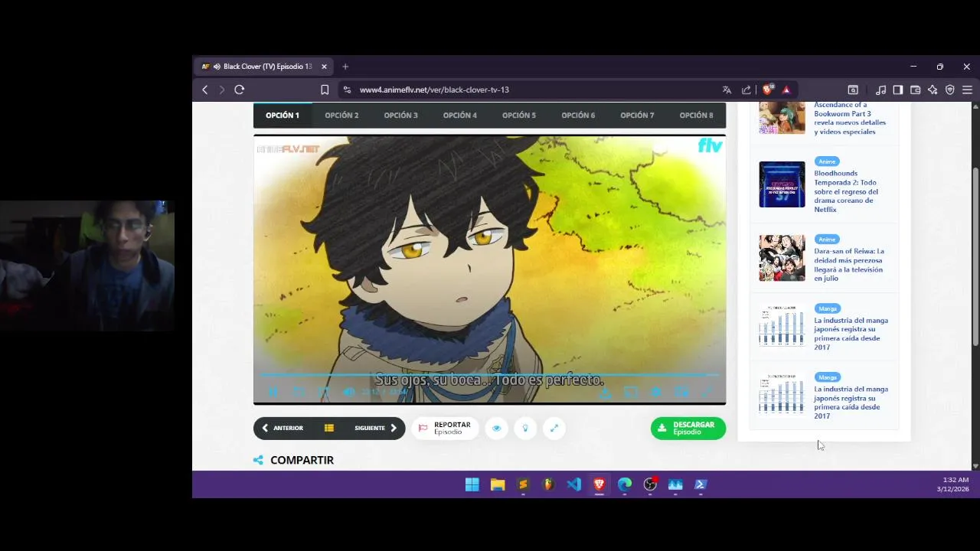
Task: Mark episode as seen with eye icon
Action: coord(496,428)
